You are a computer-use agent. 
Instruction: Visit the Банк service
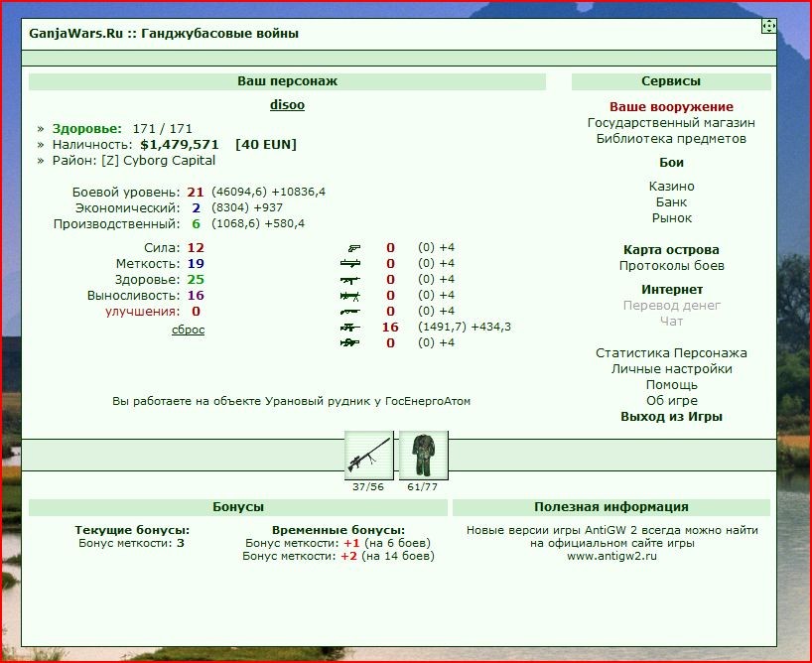point(671,202)
